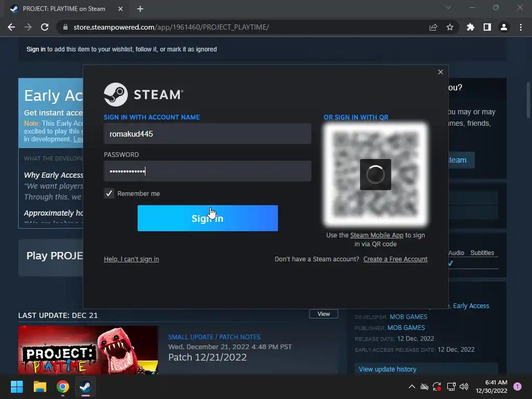Click the browser forward arrow
The width and height of the screenshot is (532, 399).
pyautogui.click(x=28, y=27)
